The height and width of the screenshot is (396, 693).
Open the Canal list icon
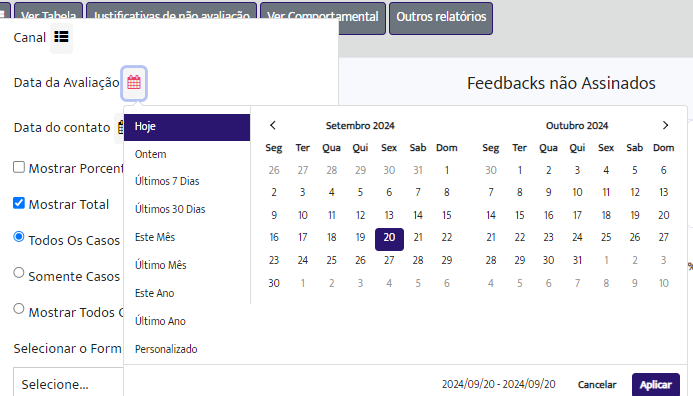click(x=61, y=37)
